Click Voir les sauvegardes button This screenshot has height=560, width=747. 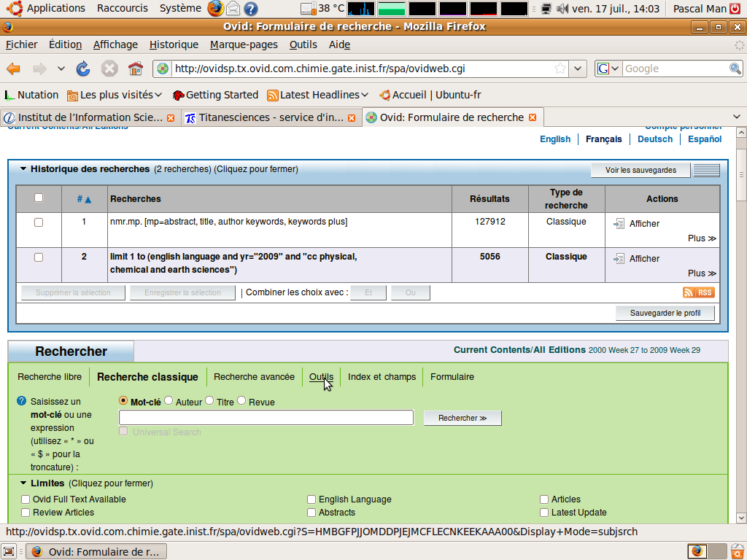[640, 170]
